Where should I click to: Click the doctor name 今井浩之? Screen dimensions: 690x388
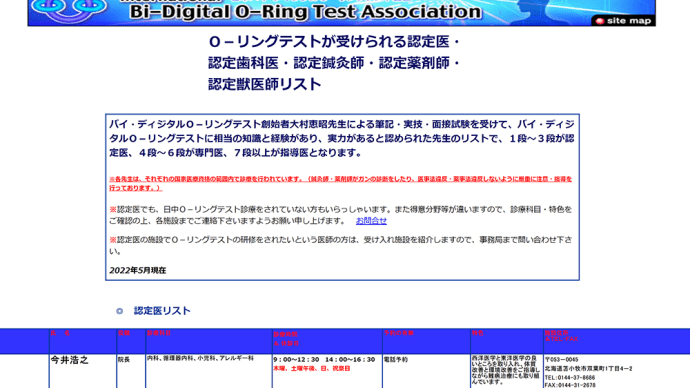pos(70,360)
